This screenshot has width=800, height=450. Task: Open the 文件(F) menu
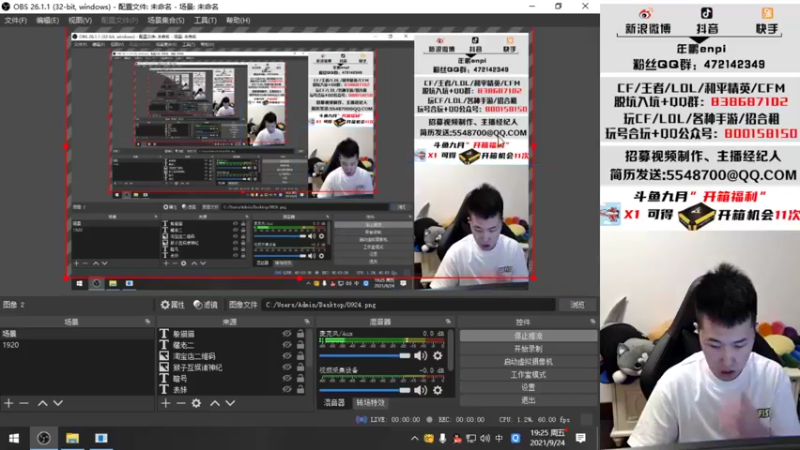(x=15, y=20)
